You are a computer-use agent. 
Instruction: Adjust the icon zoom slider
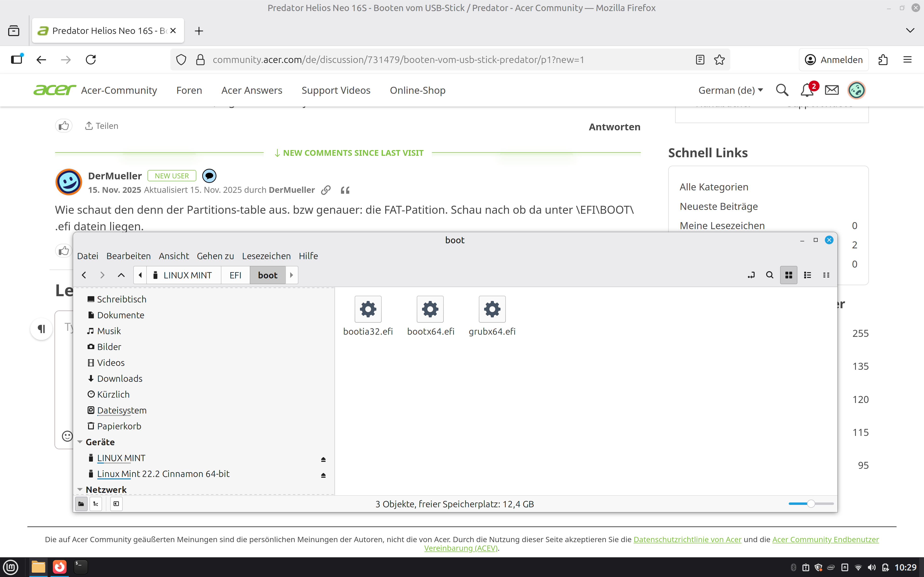tap(811, 504)
